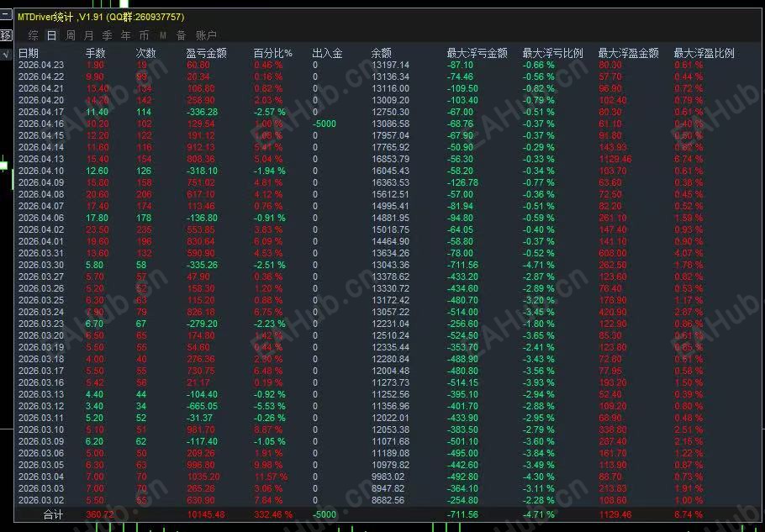
Task: Switch to the 综 summary tab
Action: tap(33, 35)
